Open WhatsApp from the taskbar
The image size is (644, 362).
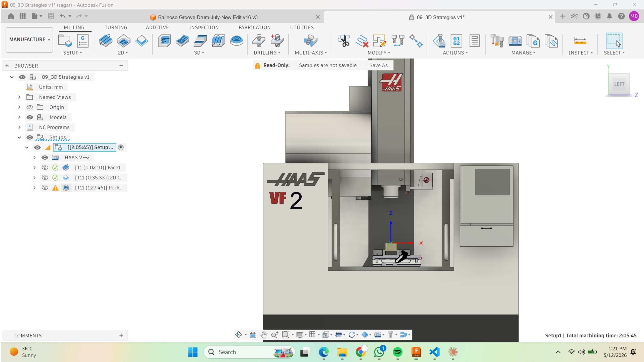pyautogui.click(x=379, y=352)
